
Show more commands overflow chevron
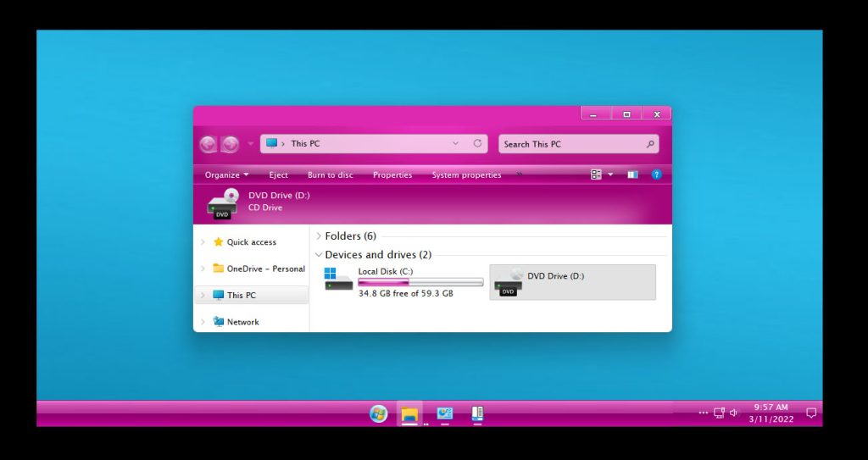tap(520, 174)
